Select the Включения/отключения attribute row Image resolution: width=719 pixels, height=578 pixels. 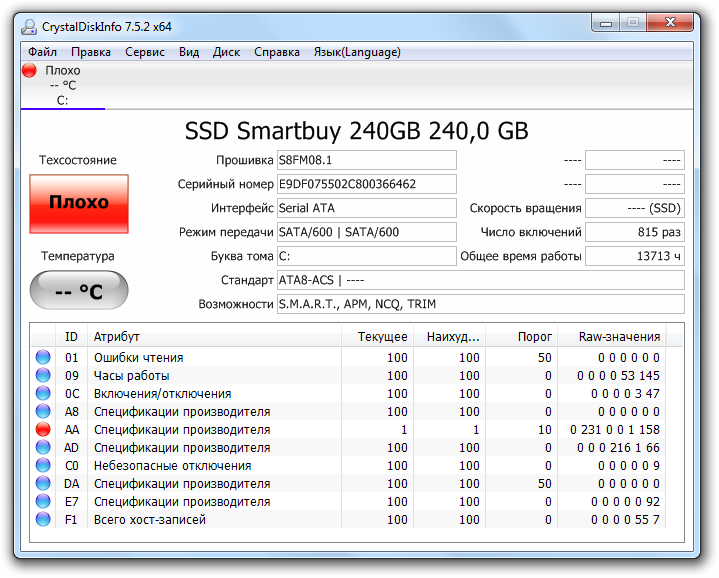click(349, 393)
